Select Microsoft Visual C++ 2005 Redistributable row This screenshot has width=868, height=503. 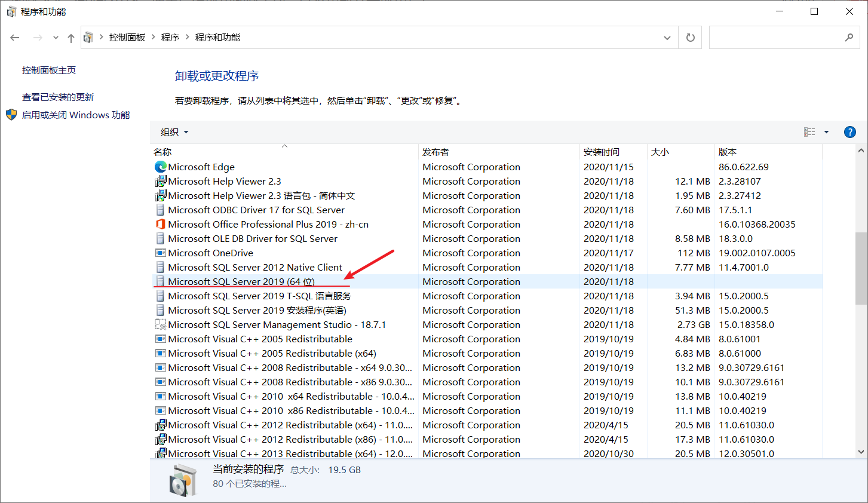[x=487, y=339]
